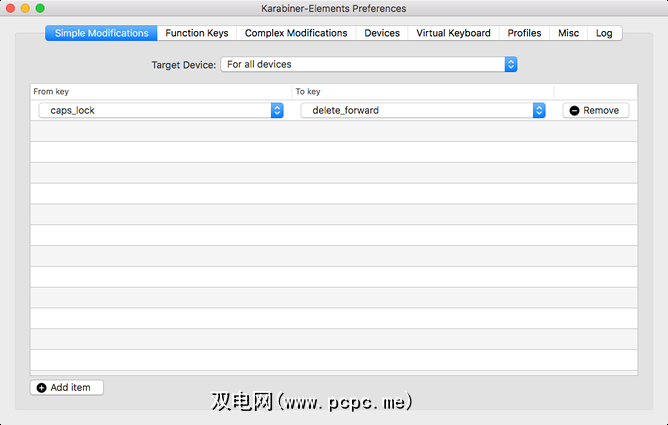The height and width of the screenshot is (425, 668).
Task: Click the To key column header
Action: click(423, 92)
